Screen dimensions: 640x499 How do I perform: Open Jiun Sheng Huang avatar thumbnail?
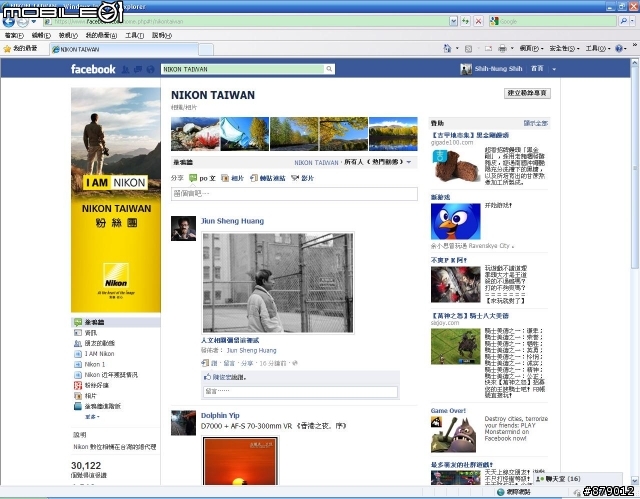coord(183,228)
